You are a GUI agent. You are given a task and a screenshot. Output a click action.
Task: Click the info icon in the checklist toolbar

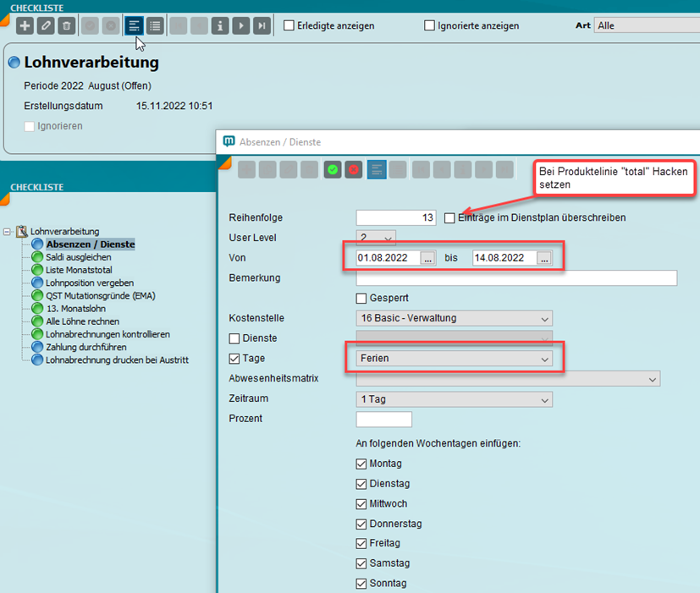[220, 26]
